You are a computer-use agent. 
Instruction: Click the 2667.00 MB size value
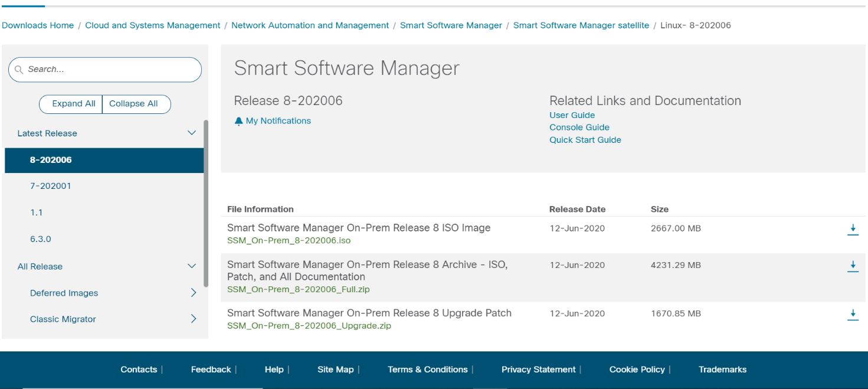point(676,228)
